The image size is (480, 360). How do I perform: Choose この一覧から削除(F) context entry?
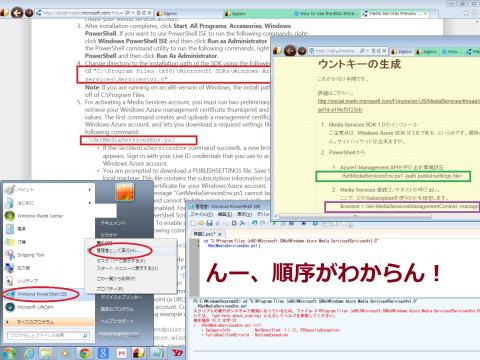[x=130, y=278]
